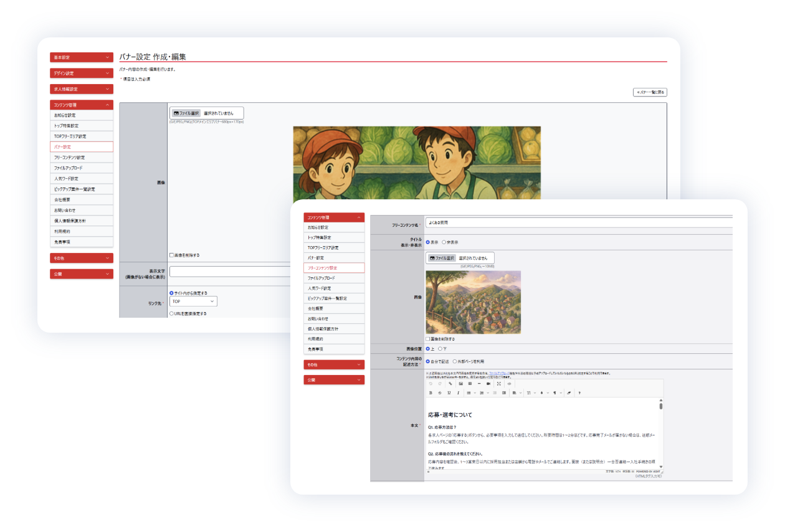
Task: Toggle fullscreen mode in the text editor
Action: pos(499,384)
